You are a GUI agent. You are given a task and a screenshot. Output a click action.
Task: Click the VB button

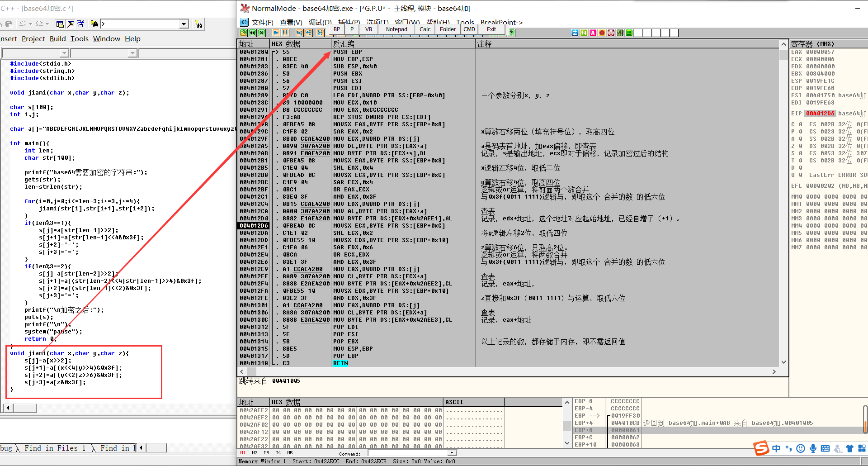(369, 29)
